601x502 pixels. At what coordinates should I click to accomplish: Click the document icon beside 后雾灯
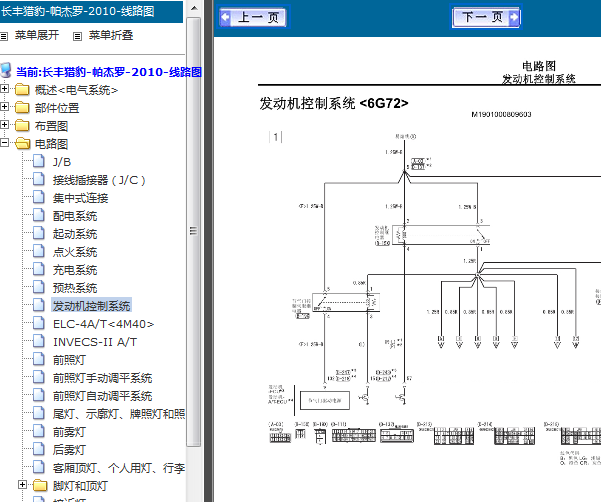tap(39, 449)
